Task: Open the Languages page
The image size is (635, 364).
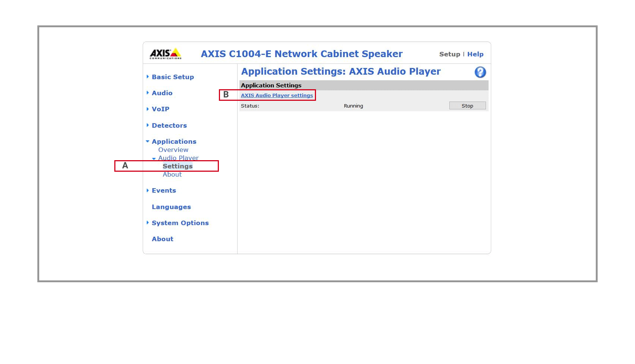Action: [x=171, y=207]
